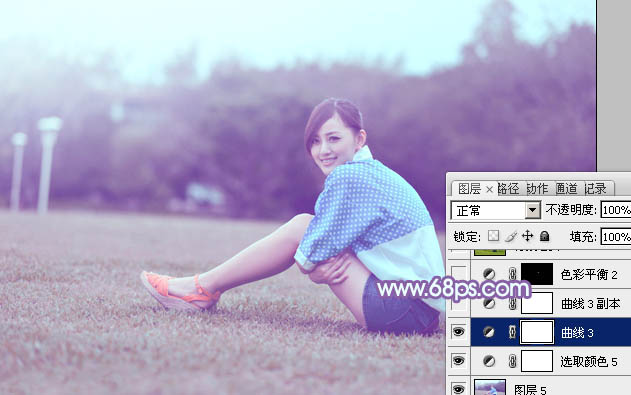Click the 填充 label

click(583, 237)
